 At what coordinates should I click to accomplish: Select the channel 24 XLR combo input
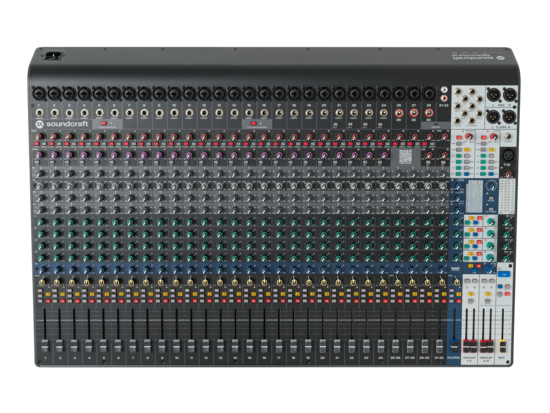tap(384, 94)
